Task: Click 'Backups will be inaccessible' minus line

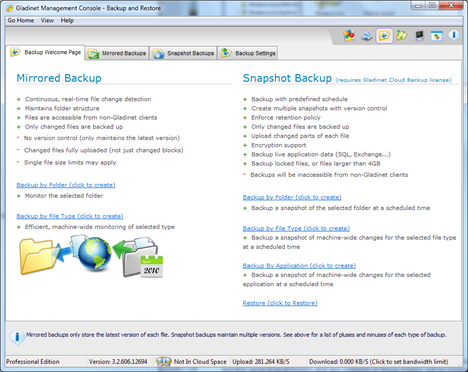Action: click(329, 175)
